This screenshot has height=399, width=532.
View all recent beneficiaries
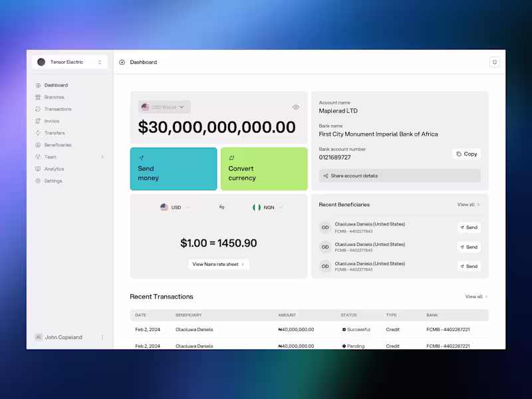468,205
